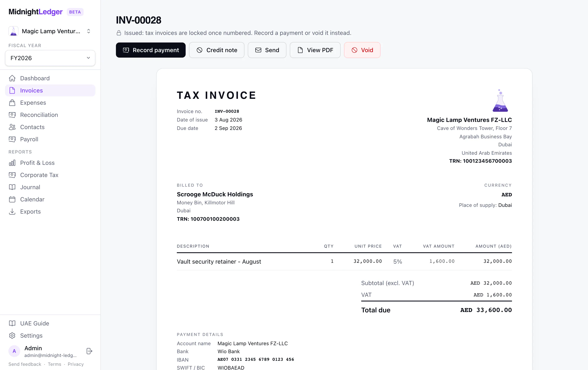Screen dimensions: 588x370
Task: Click the Payroll banknote icon
Action: point(12,139)
